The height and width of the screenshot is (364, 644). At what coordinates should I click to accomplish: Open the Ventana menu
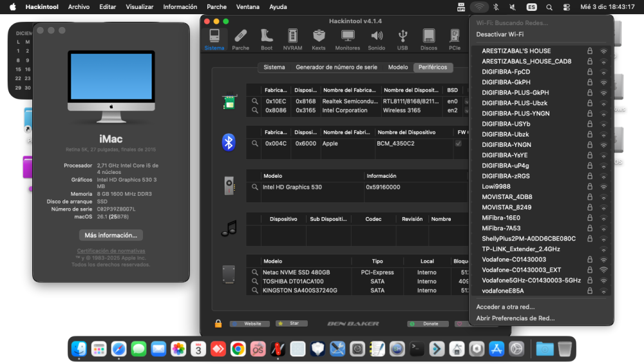point(248,7)
